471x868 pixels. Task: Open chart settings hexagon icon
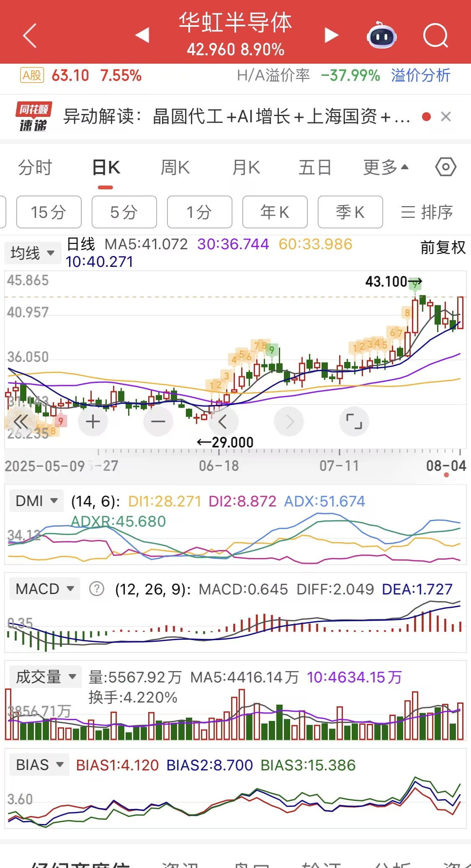point(445,167)
